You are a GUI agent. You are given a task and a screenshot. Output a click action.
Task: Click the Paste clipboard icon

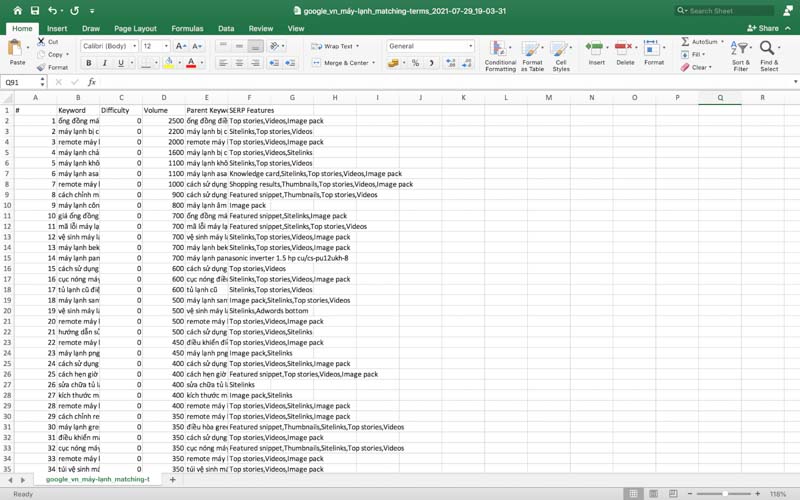coord(16,49)
